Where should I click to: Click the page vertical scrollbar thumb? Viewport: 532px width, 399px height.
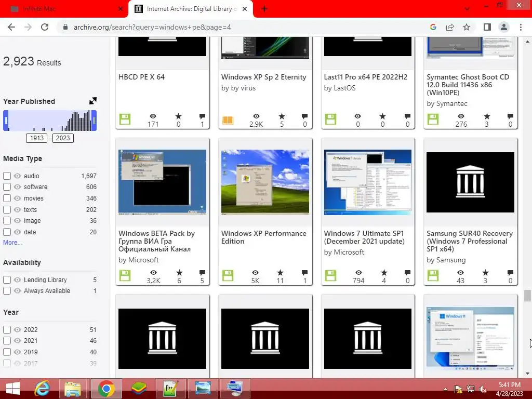point(527,295)
